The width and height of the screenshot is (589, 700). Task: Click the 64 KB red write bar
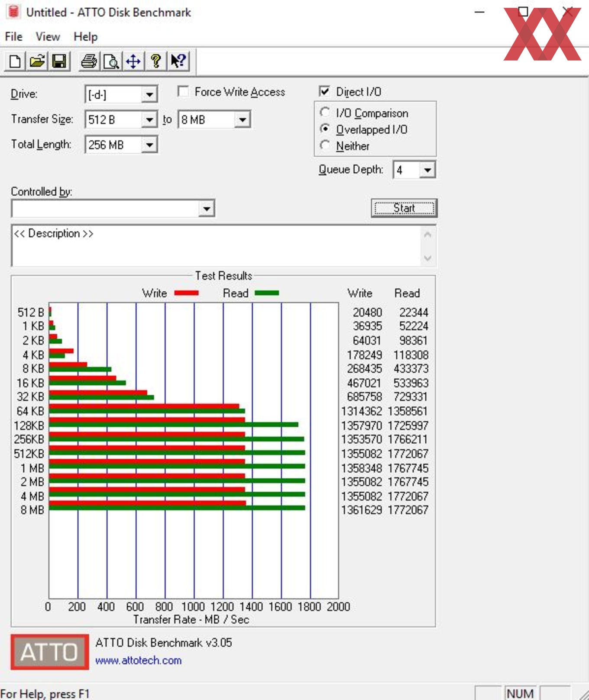pos(144,406)
